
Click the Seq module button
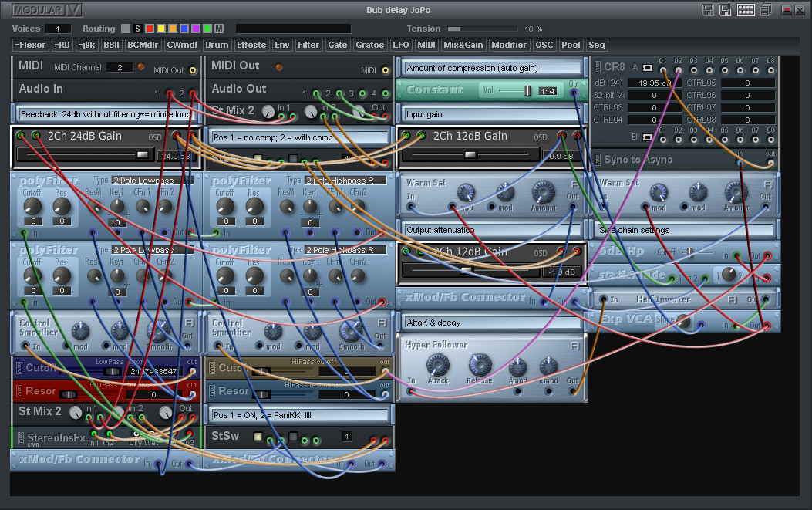(597, 45)
